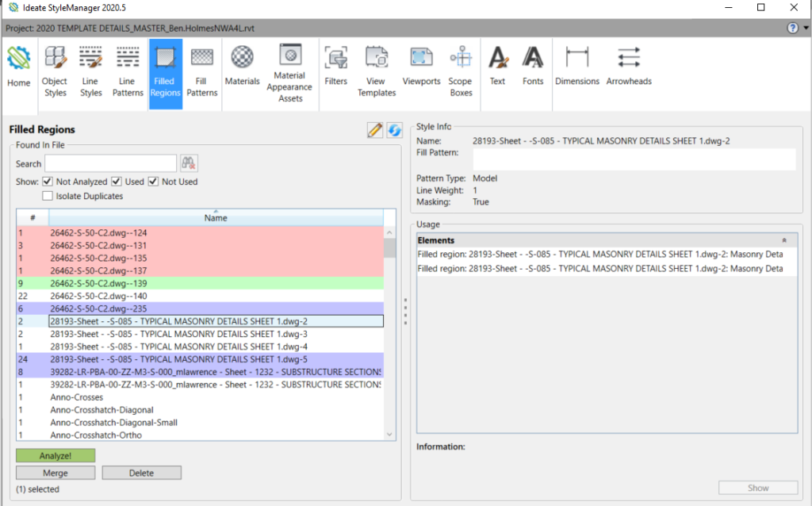Select the Filters tool
Image resolution: width=812 pixels, height=506 pixels.
[x=336, y=67]
